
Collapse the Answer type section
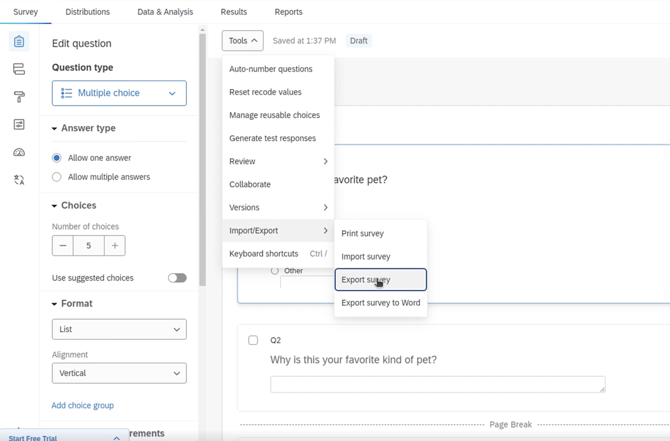coord(54,128)
